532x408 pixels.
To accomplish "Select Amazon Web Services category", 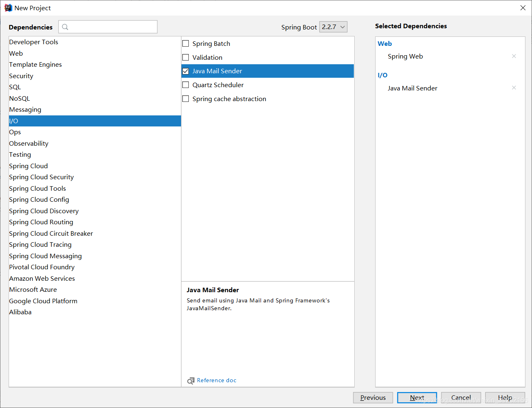I will point(95,278).
